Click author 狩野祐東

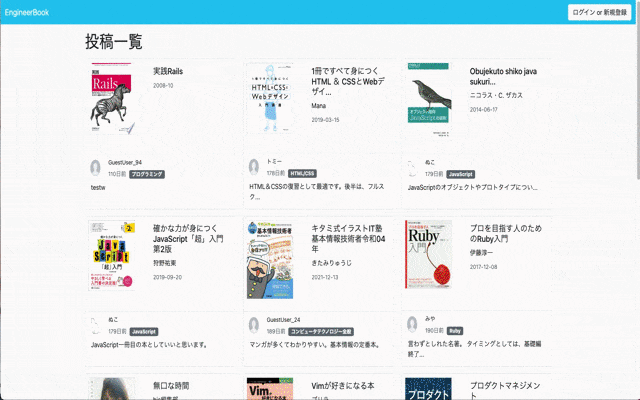click(164, 263)
